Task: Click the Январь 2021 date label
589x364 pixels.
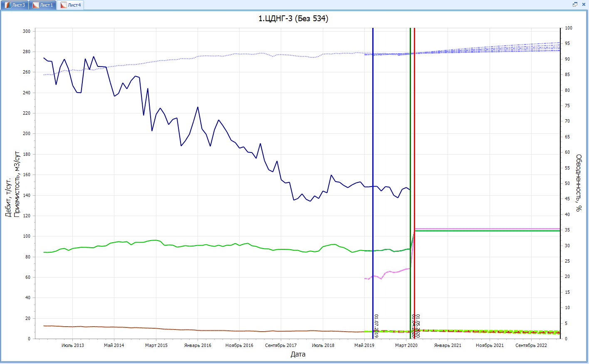Action: click(448, 345)
